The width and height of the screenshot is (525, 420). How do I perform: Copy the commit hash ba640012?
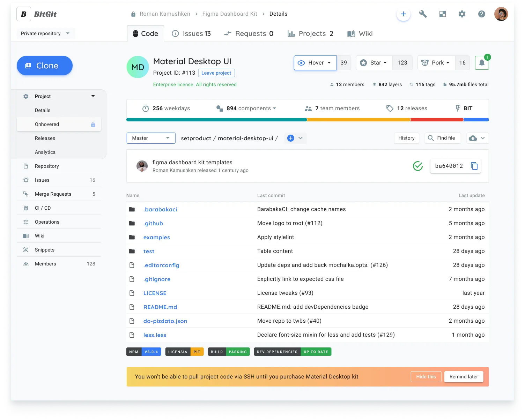point(474,166)
